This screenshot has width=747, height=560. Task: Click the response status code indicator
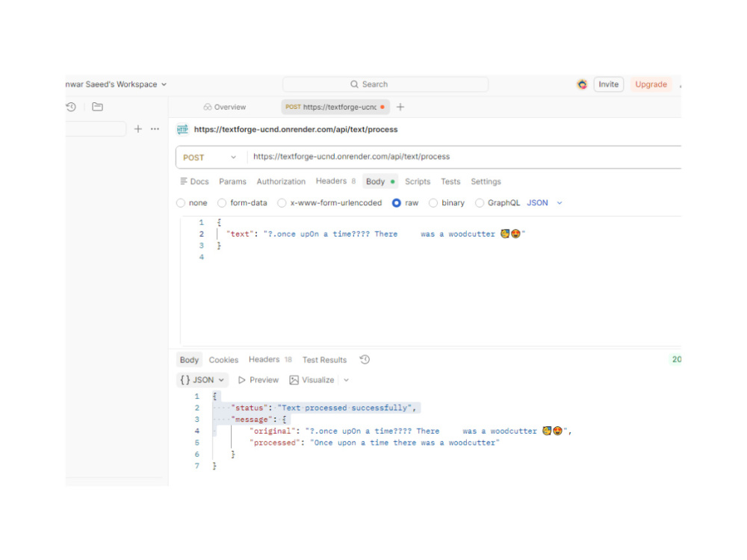[x=675, y=360]
